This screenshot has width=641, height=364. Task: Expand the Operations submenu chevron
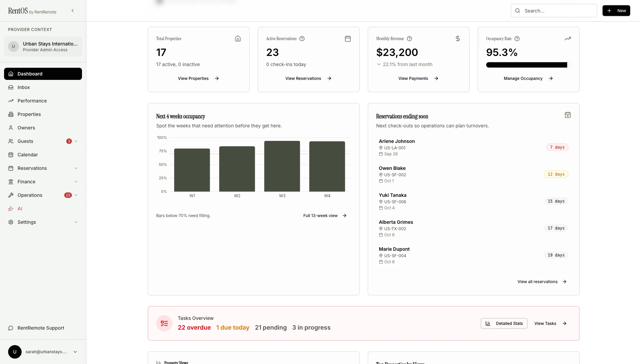[x=76, y=195]
